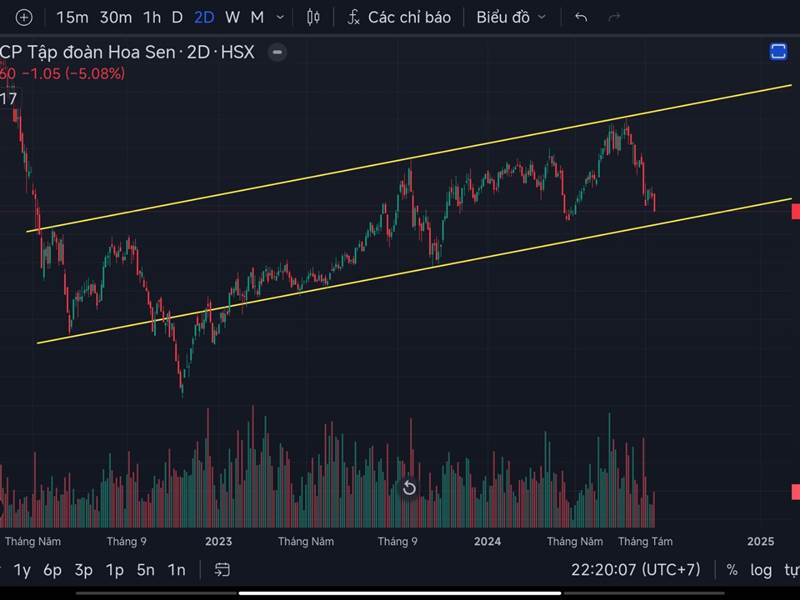
Task: Collapse the legend with minus button
Action: tap(277, 52)
